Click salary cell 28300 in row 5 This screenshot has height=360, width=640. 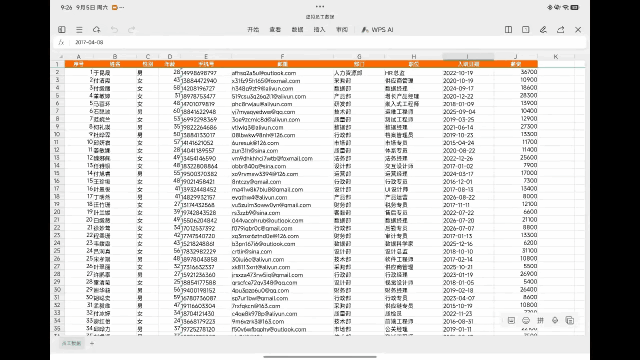pos(516,96)
